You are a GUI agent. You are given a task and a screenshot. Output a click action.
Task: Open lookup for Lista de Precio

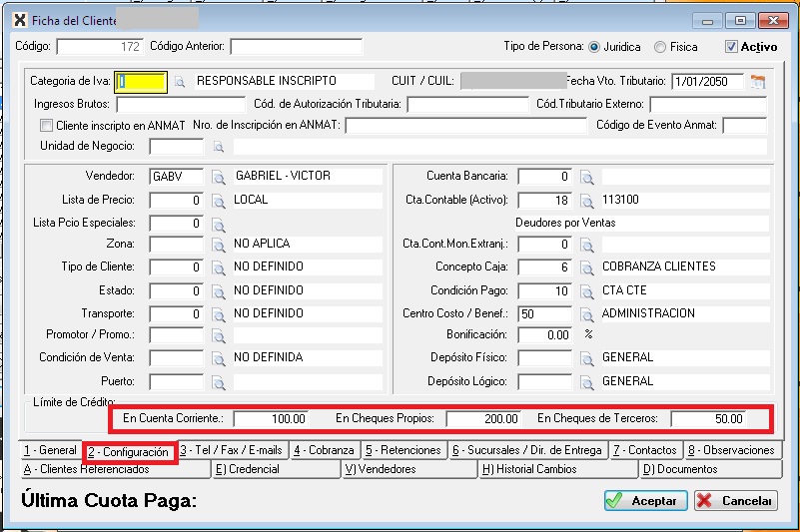point(218,201)
